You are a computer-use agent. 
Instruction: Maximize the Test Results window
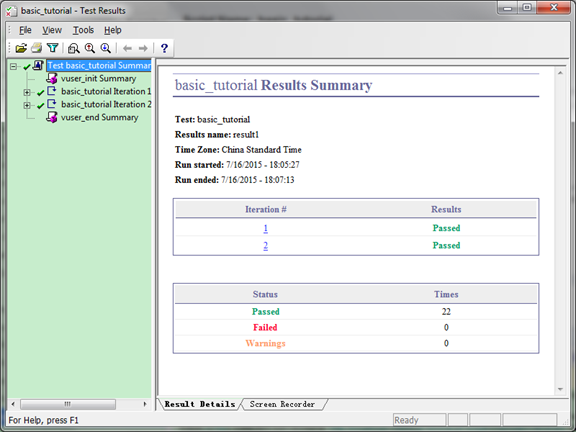point(527,8)
